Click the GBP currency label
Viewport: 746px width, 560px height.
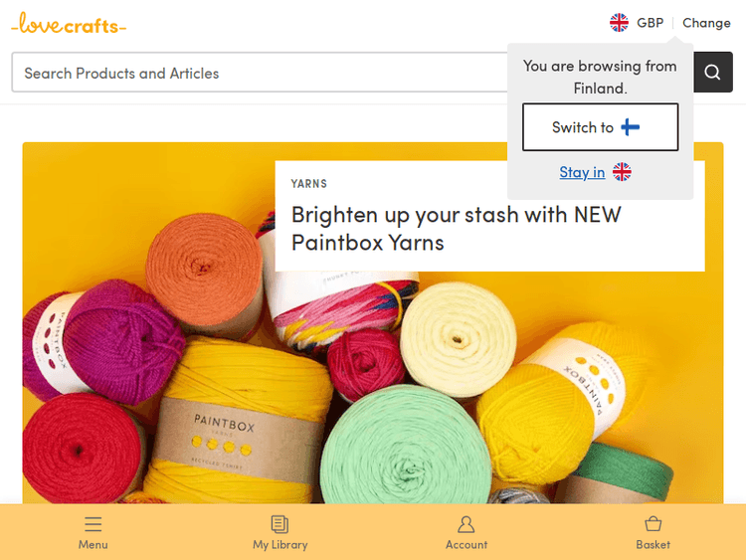pos(651,23)
